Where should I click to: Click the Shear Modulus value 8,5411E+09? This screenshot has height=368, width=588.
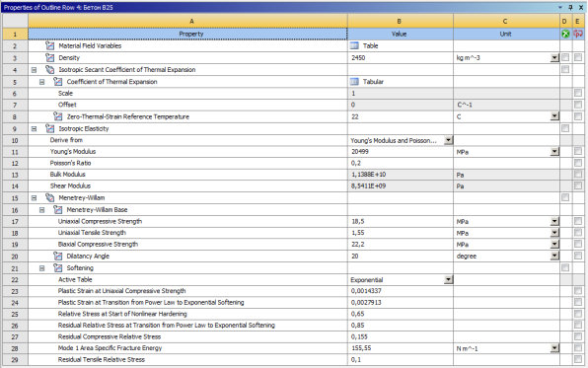(369, 186)
